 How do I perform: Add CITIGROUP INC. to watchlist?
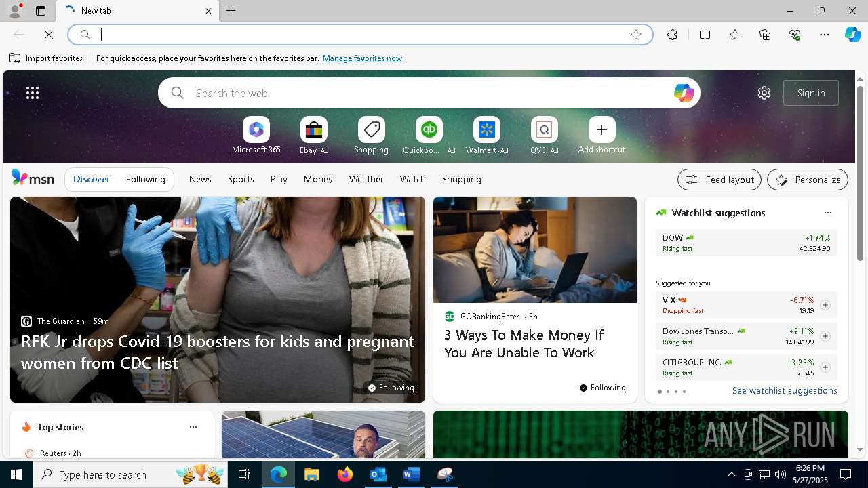[x=825, y=367]
